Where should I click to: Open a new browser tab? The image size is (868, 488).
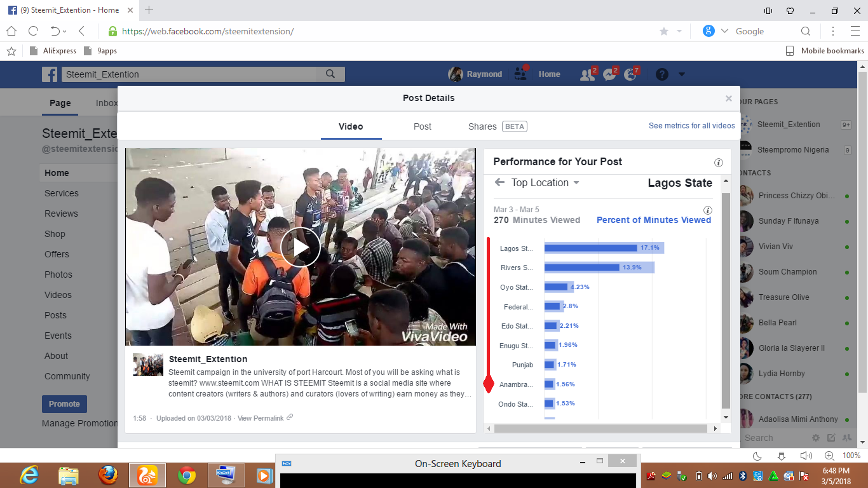pos(149,10)
